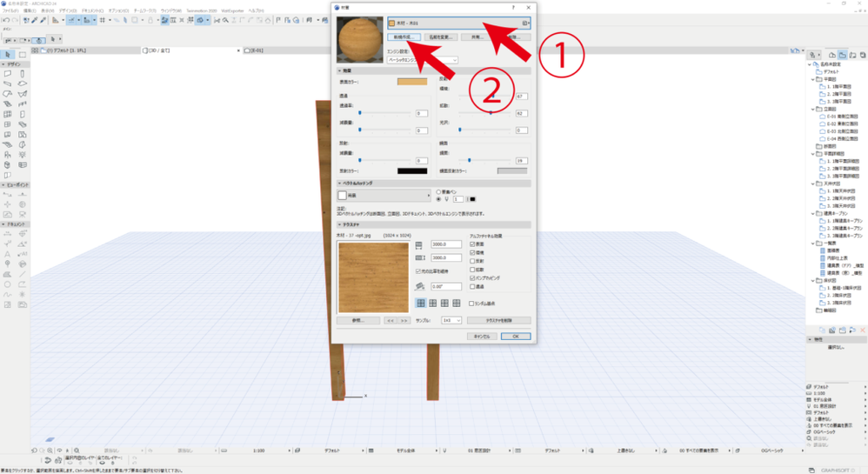The height and width of the screenshot is (474, 868).
Task: Select the Marquee tool in the toolbox
Action: [23, 54]
